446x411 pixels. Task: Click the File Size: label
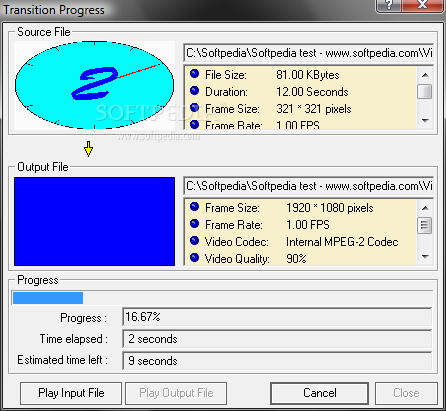click(226, 75)
